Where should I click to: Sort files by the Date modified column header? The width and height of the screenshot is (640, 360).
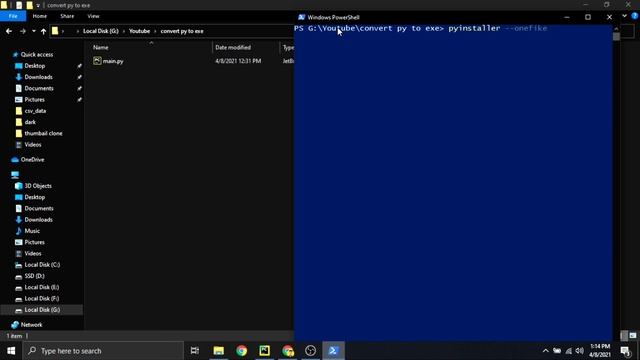coord(233,47)
